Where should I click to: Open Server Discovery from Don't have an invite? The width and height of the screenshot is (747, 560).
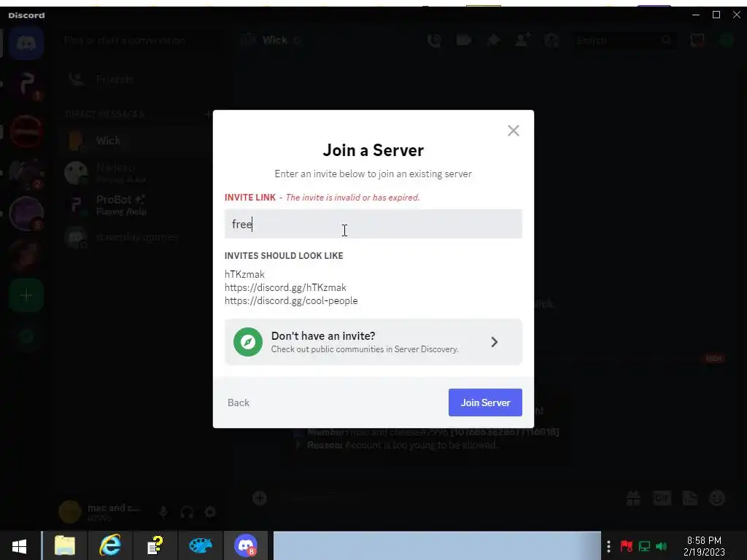coord(373,342)
